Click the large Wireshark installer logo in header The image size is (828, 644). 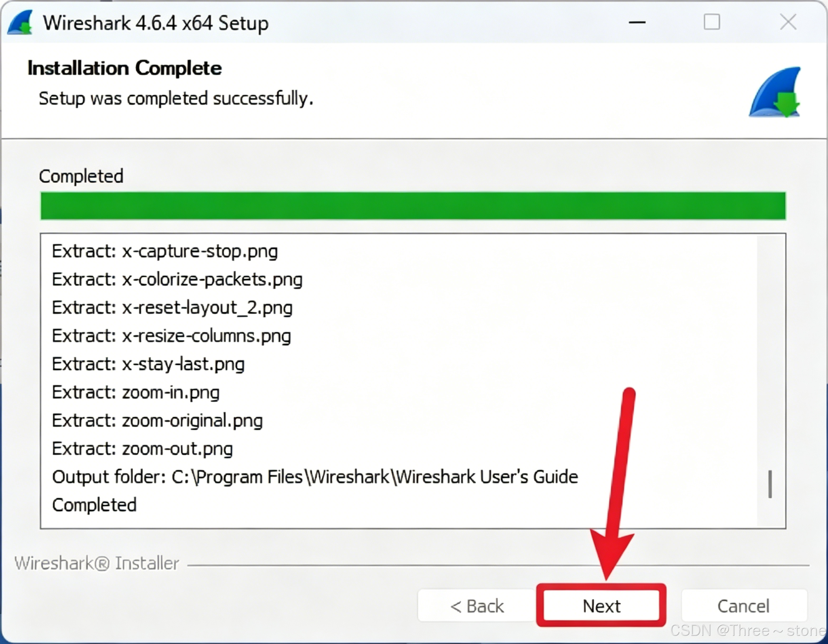click(775, 92)
